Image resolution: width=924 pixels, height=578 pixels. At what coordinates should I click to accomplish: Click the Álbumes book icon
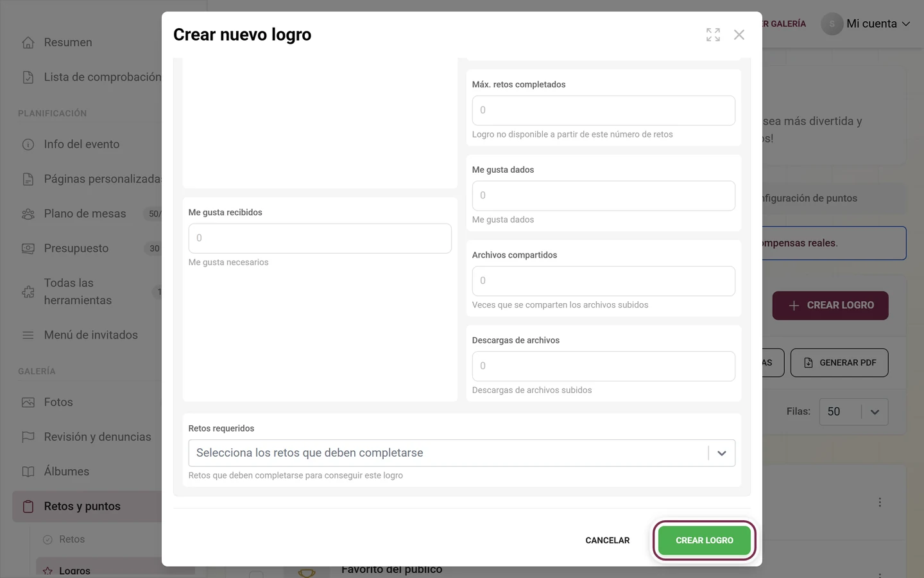point(28,472)
